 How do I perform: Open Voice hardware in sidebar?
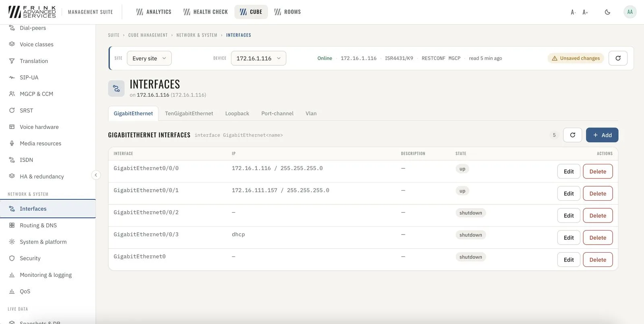[x=47, y=127]
